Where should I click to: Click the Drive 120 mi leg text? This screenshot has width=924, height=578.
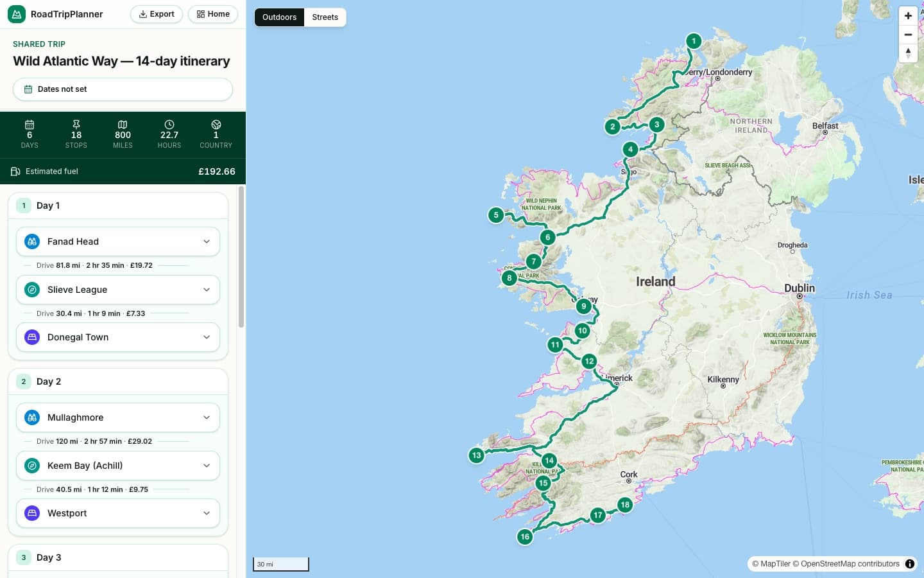click(x=94, y=441)
